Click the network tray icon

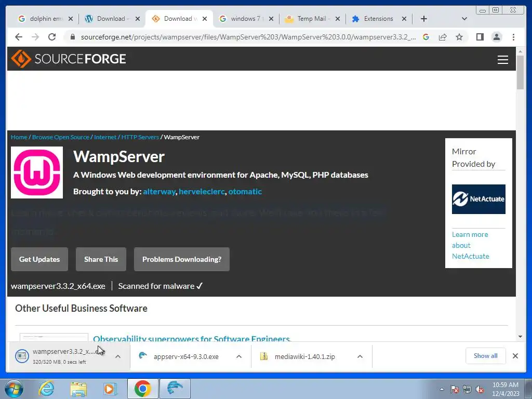click(x=467, y=390)
